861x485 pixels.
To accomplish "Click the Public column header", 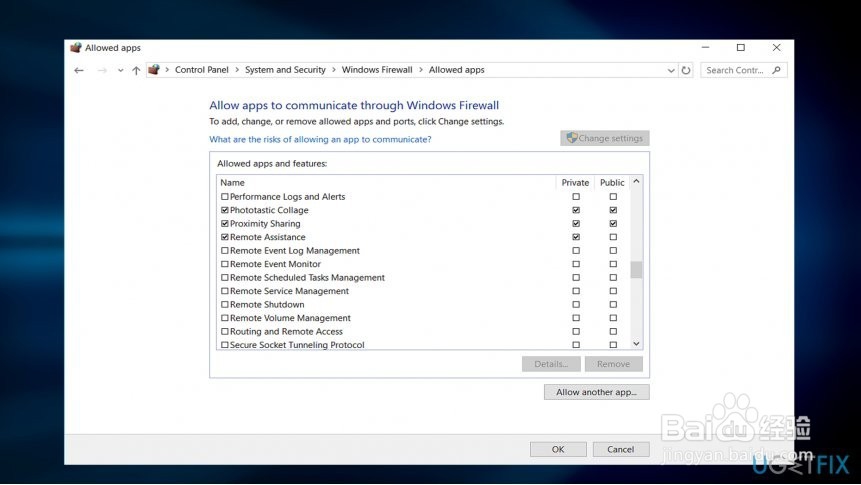I will click(612, 182).
